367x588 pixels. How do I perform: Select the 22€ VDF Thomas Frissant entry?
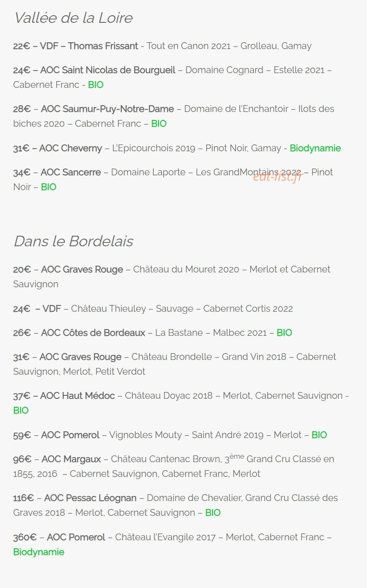[x=162, y=46]
